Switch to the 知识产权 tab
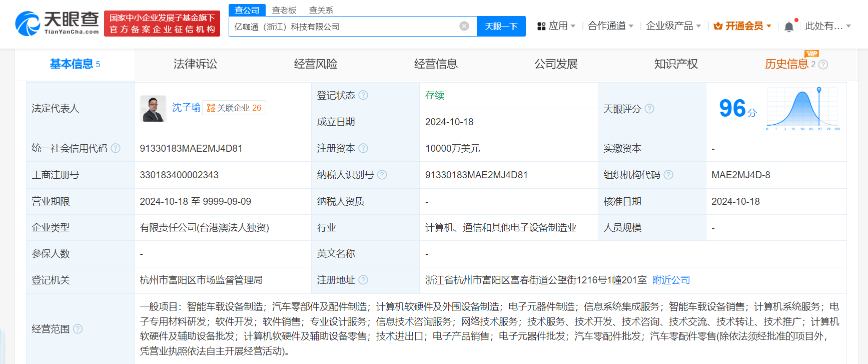 pos(676,64)
